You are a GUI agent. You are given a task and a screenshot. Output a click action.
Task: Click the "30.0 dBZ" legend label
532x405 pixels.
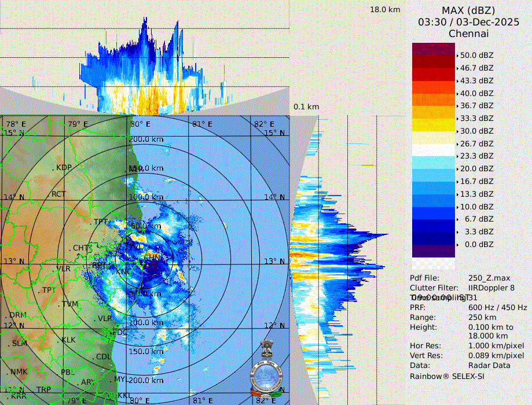[x=476, y=131]
